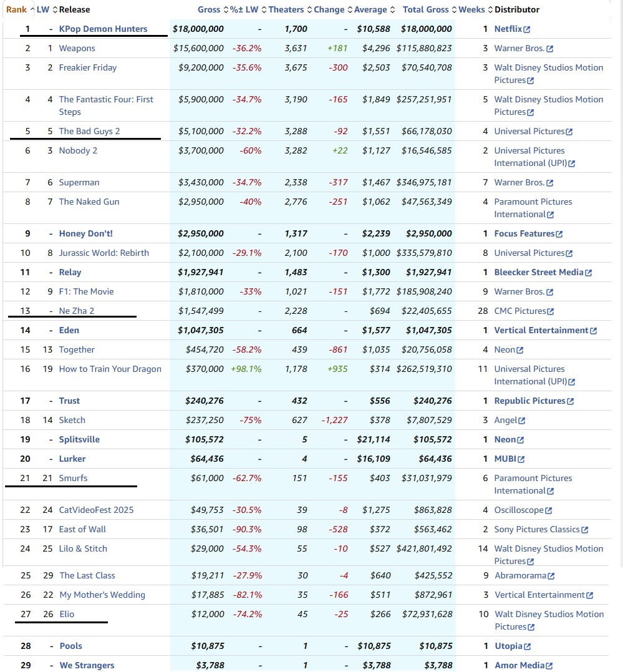Screen dimensions: 623x672
Task: Sort by LW column header
Action: (47, 9)
